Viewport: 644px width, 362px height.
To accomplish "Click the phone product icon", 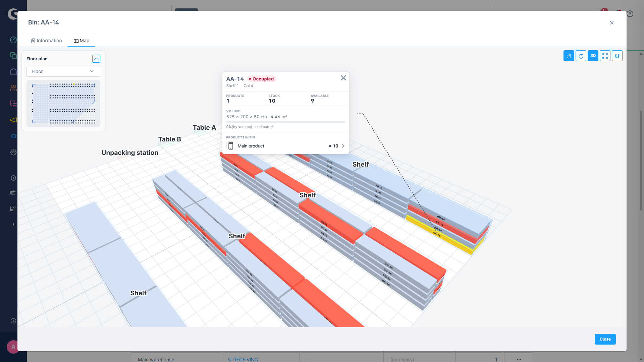I will click(230, 146).
